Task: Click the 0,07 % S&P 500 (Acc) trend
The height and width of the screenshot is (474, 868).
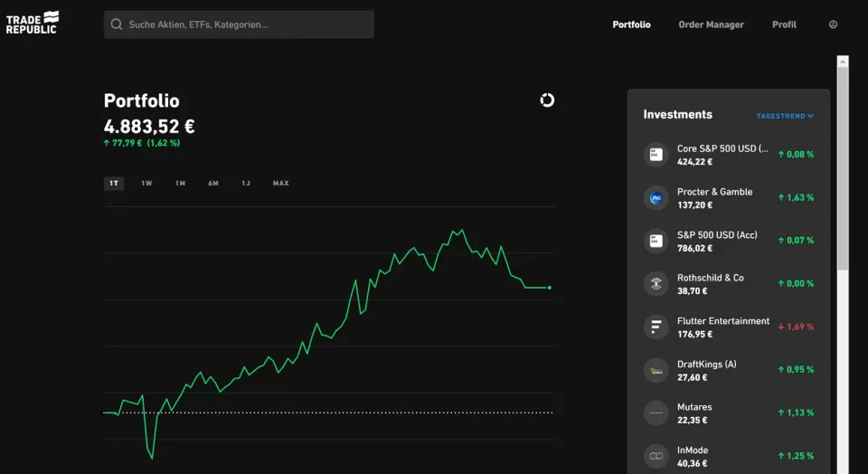Action: tap(796, 241)
